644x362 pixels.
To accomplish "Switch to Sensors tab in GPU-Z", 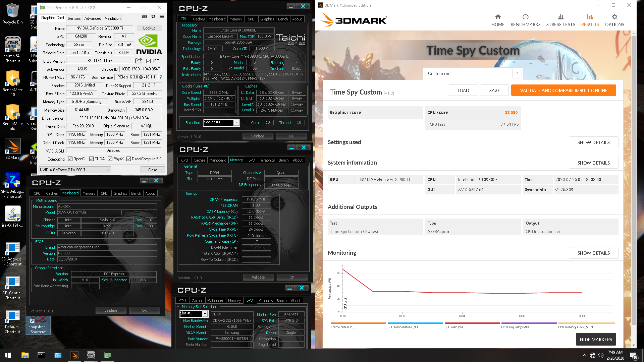I will (x=74, y=18).
